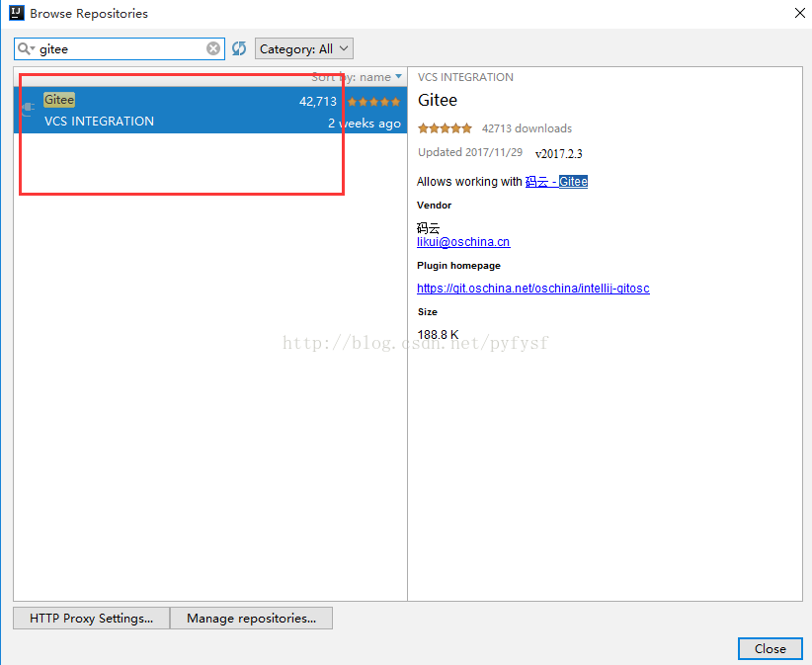This screenshot has width=812, height=665.
Task: Click the 'Updated 2017/11/29' text
Action: 470,152
